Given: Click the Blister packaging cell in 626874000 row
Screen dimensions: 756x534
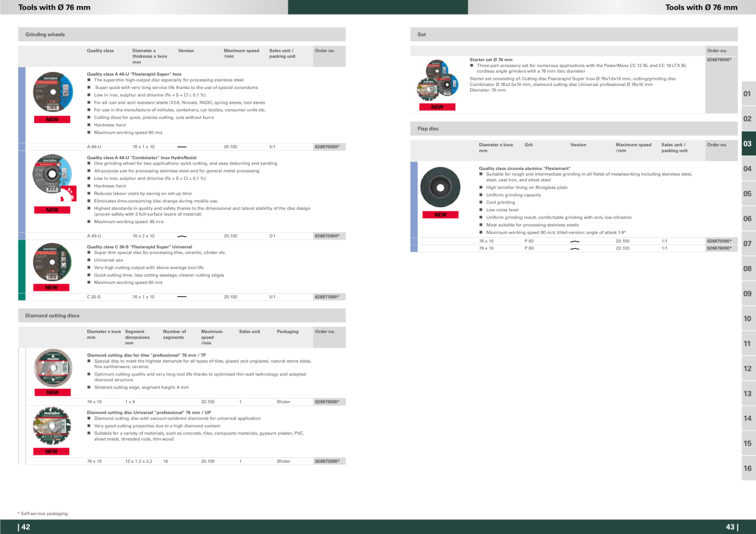Looking at the screenshot, I should coord(283,402).
